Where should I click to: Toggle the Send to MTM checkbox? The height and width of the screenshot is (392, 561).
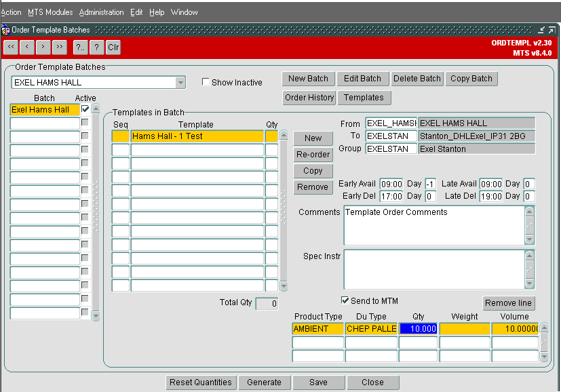(x=345, y=300)
